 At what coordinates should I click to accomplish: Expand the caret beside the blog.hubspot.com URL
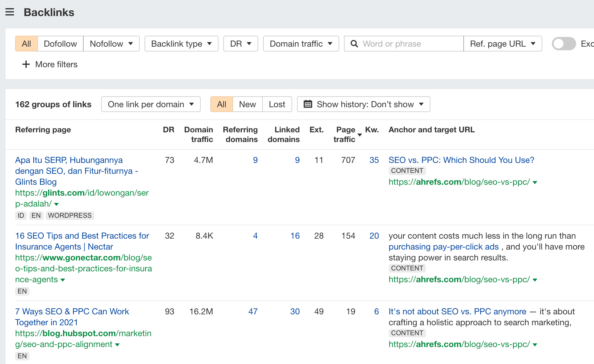[x=118, y=345]
